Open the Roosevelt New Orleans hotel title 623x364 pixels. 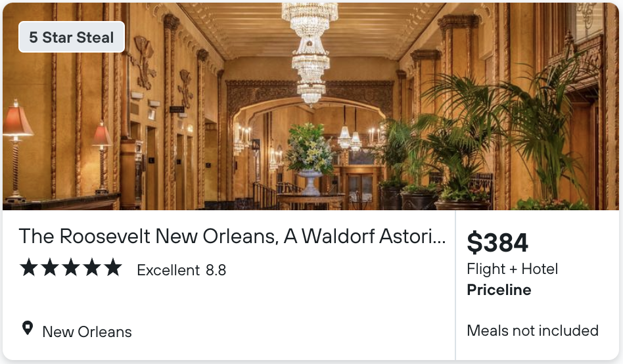[x=232, y=236]
